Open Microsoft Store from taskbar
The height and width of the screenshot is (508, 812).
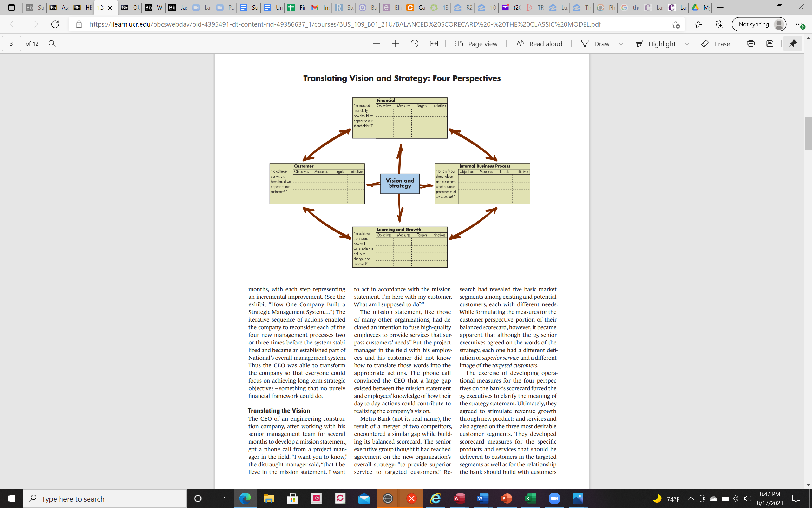pos(292,498)
